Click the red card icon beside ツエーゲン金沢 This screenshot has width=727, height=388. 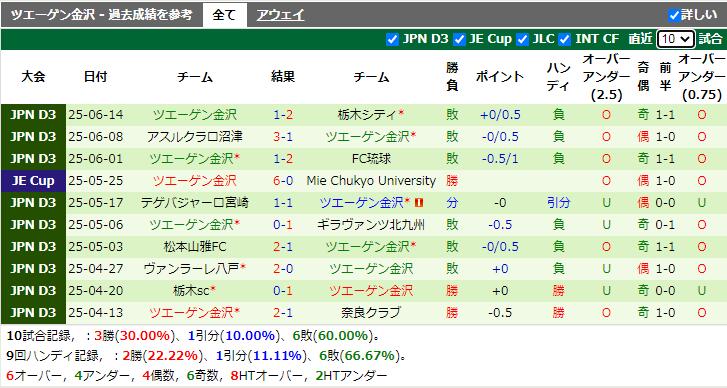point(419,203)
